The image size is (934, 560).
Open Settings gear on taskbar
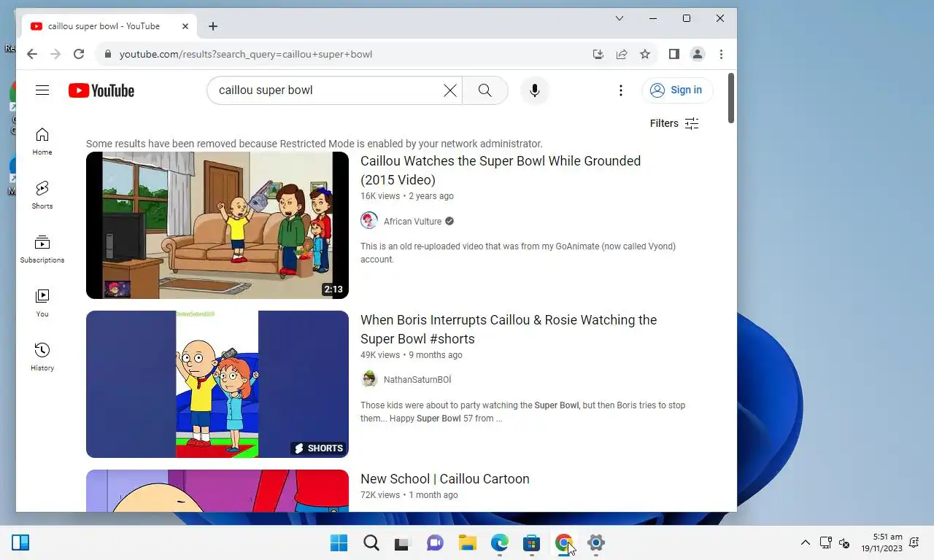coord(596,542)
